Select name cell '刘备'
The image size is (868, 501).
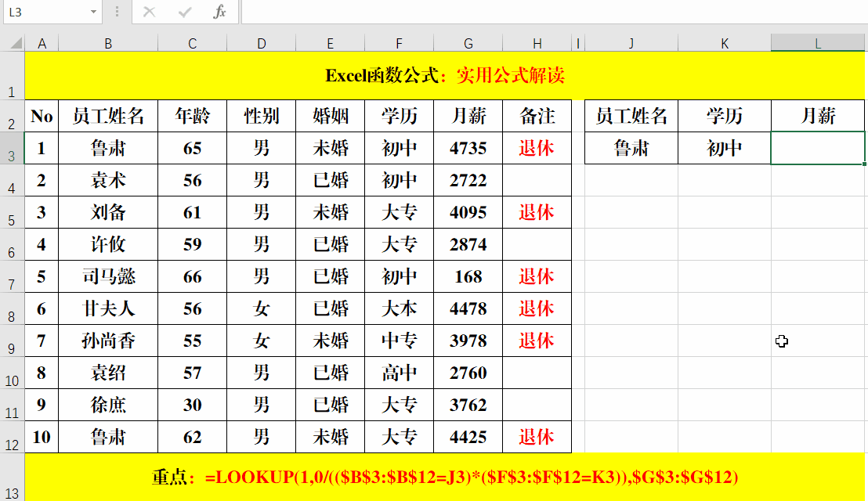click(x=108, y=212)
